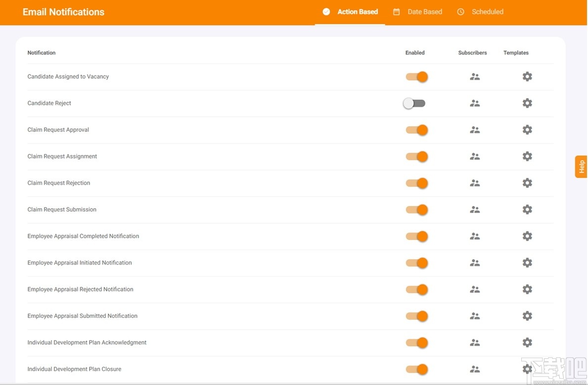
Task: Open Templates gear for Employee Appraisal Initiated Notification
Action: 527,263
